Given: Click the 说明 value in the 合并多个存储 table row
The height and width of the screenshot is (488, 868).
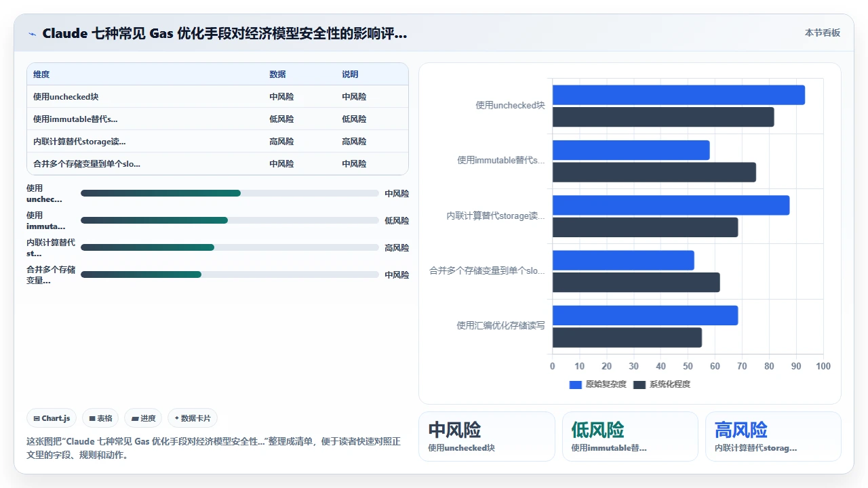Looking at the screenshot, I should (x=354, y=164).
